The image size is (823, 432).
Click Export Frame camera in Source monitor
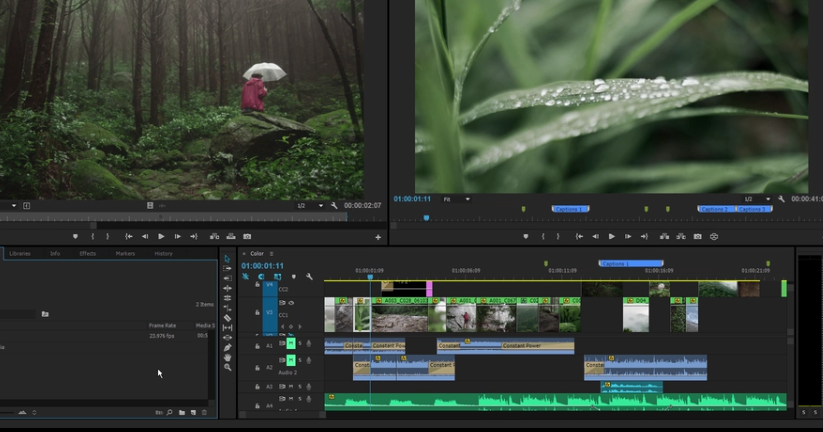coord(247,237)
